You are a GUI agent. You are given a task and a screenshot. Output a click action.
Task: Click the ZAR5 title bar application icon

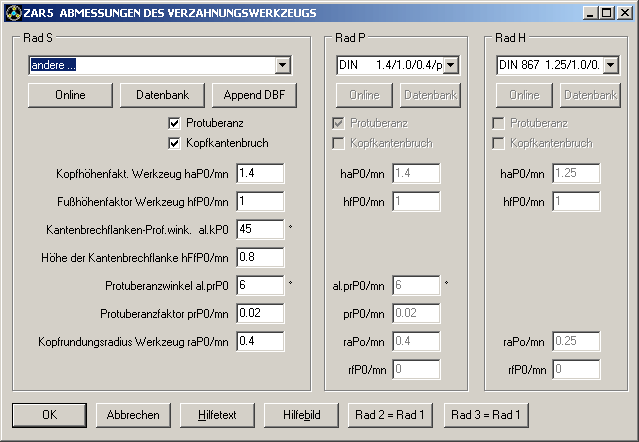11,12
